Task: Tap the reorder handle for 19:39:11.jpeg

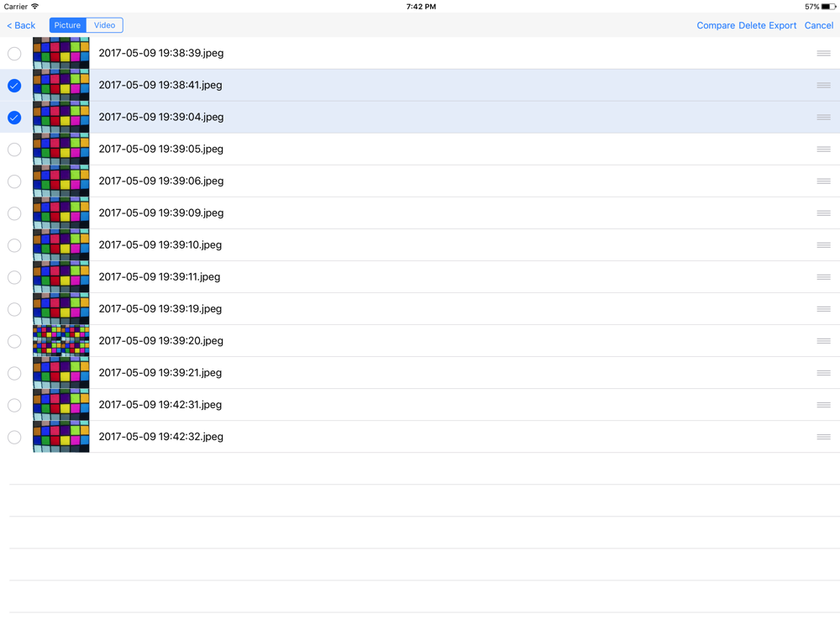Action: coord(823,277)
